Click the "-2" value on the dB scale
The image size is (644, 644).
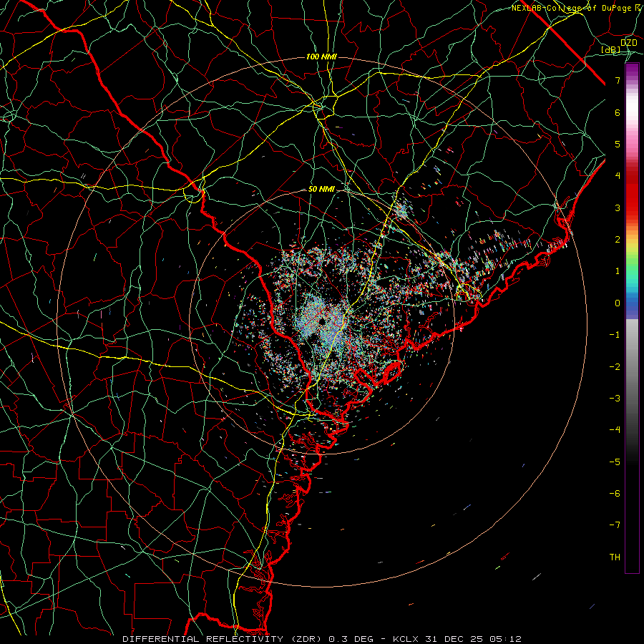coord(615,367)
